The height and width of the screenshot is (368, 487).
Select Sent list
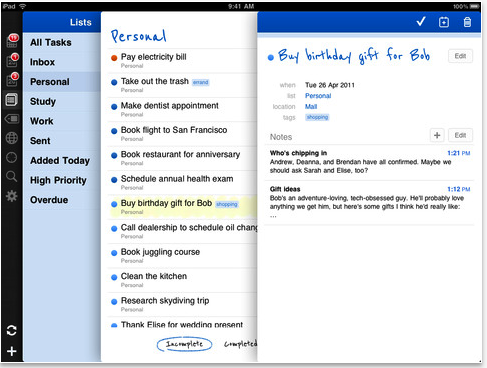coord(62,141)
